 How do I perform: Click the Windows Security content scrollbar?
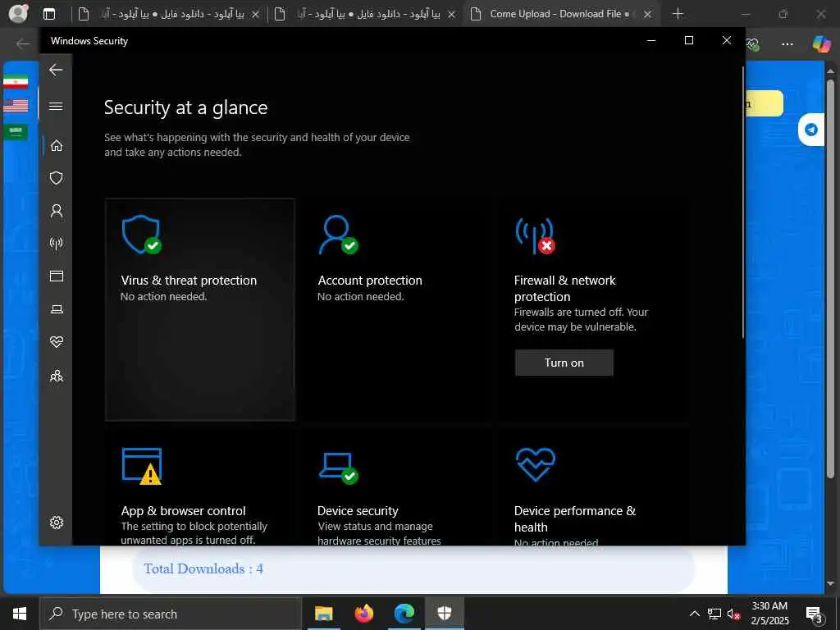(x=742, y=203)
